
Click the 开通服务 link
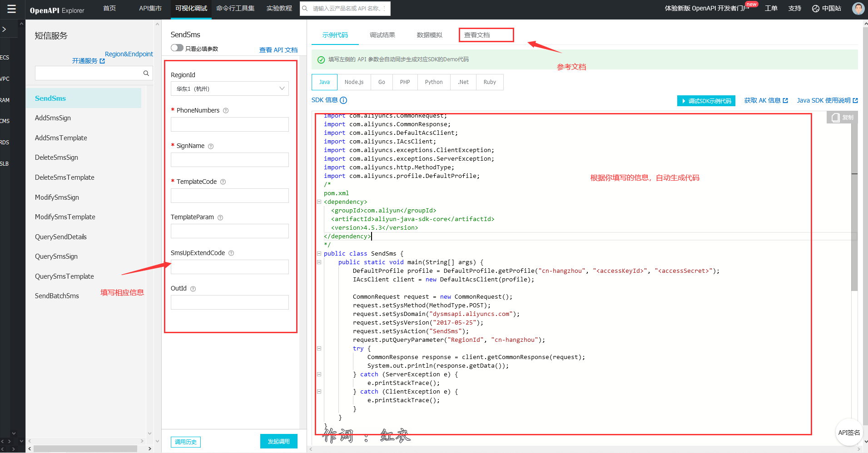pos(84,61)
